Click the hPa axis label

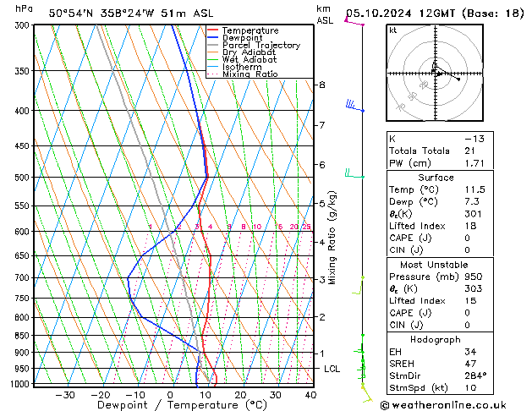tap(24, 9)
